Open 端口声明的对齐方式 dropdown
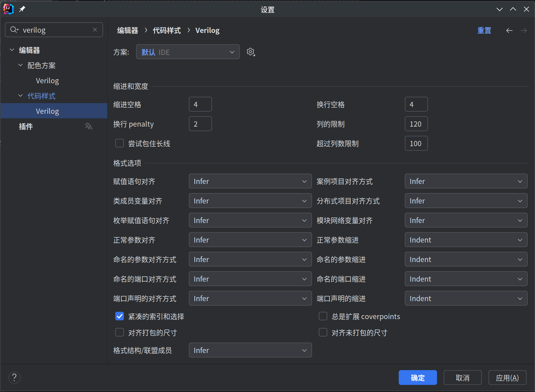The width and height of the screenshot is (535, 392). point(250,298)
